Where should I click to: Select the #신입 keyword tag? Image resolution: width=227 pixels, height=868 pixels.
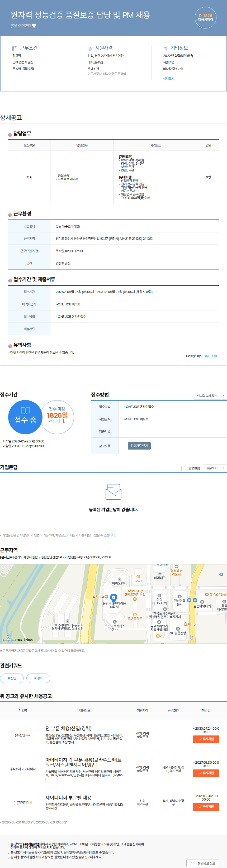pos(12,678)
